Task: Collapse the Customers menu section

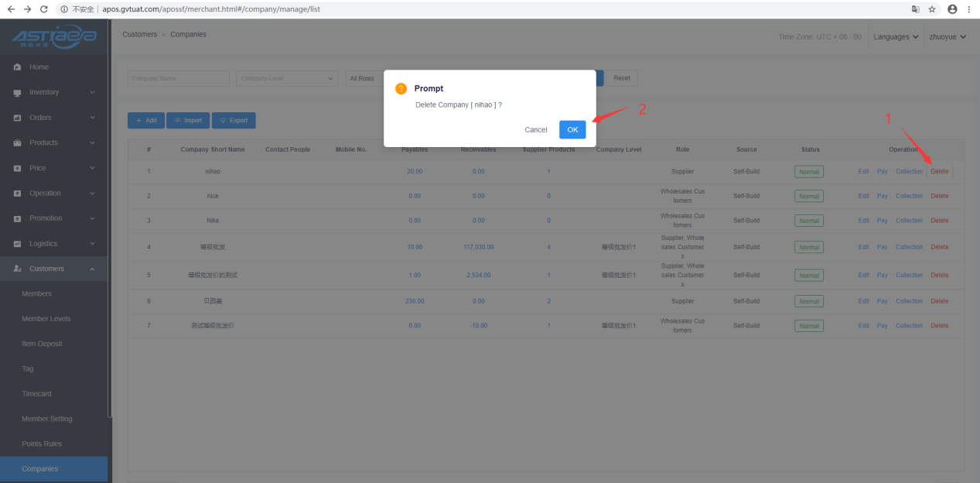Action: (x=93, y=269)
